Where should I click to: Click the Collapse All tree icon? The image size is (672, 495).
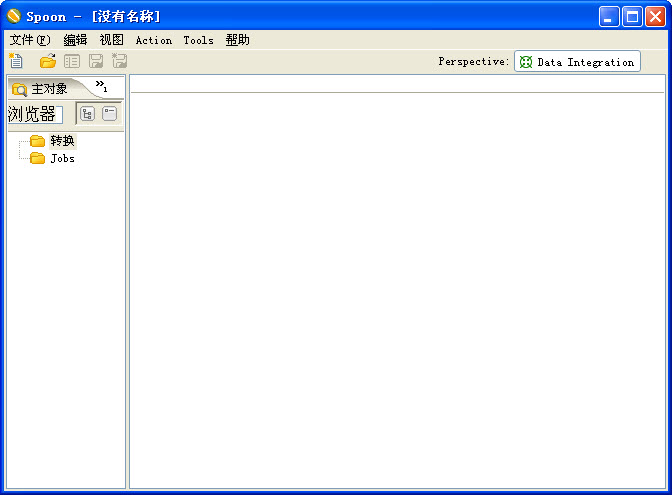tap(109, 114)
